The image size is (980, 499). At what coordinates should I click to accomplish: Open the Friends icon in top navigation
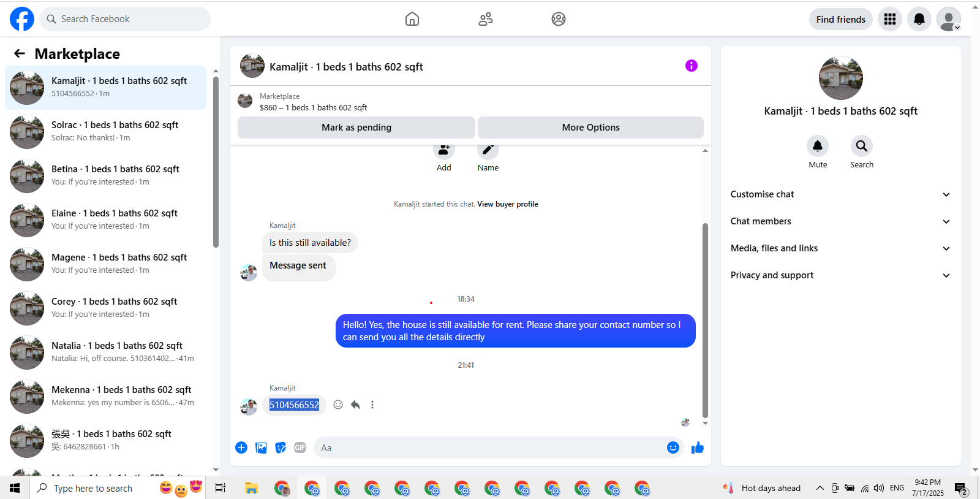(x=486, y=19)
